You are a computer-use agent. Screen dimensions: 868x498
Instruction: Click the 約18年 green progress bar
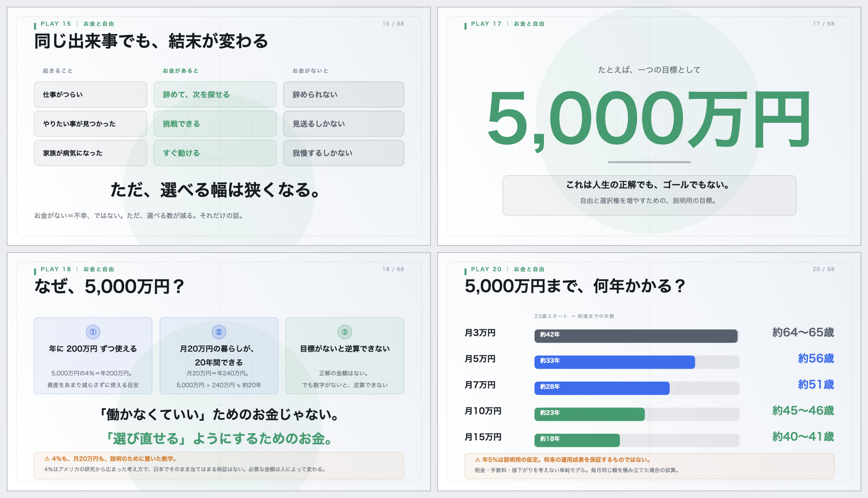(x=577, y=440)
